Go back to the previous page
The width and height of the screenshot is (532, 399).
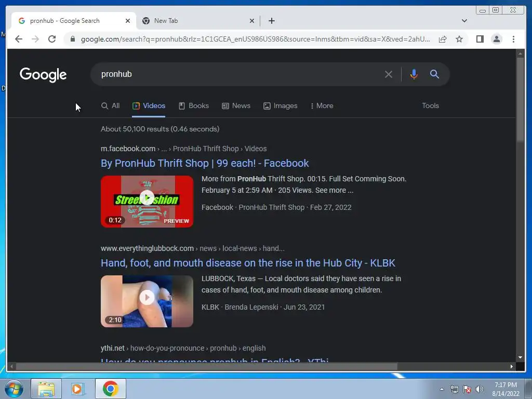click(x=19, y=39)
